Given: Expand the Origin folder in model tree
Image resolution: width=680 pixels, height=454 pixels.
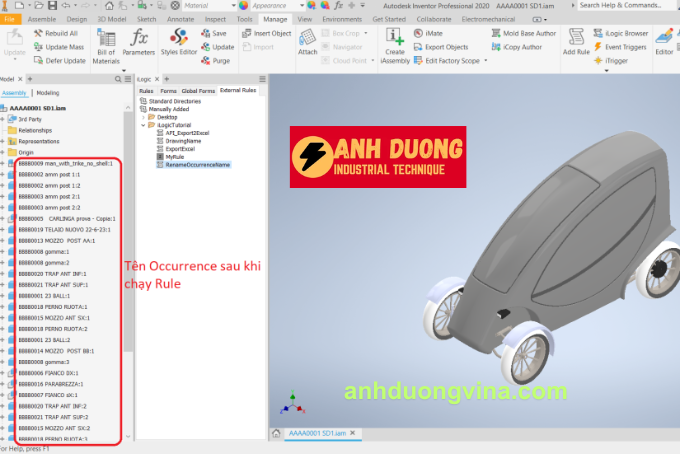Looking at the screenshot, I should pyautogui.click(x=5, y=152).
